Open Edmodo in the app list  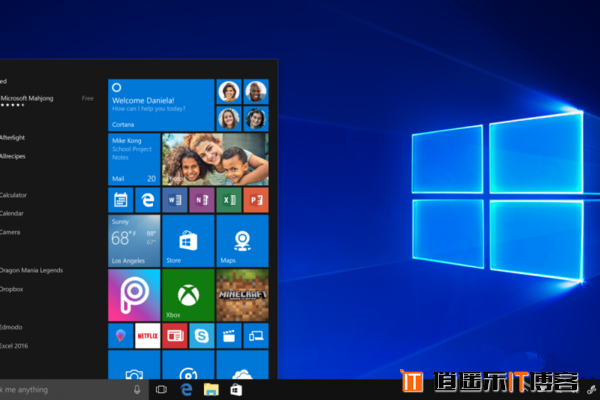click(x=11, y=327)
